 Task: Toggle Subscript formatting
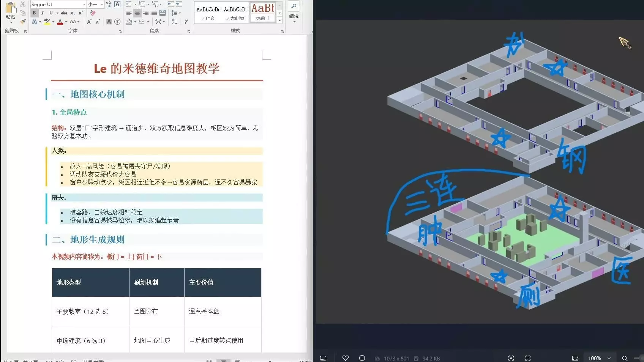click(x=73, y=13)
